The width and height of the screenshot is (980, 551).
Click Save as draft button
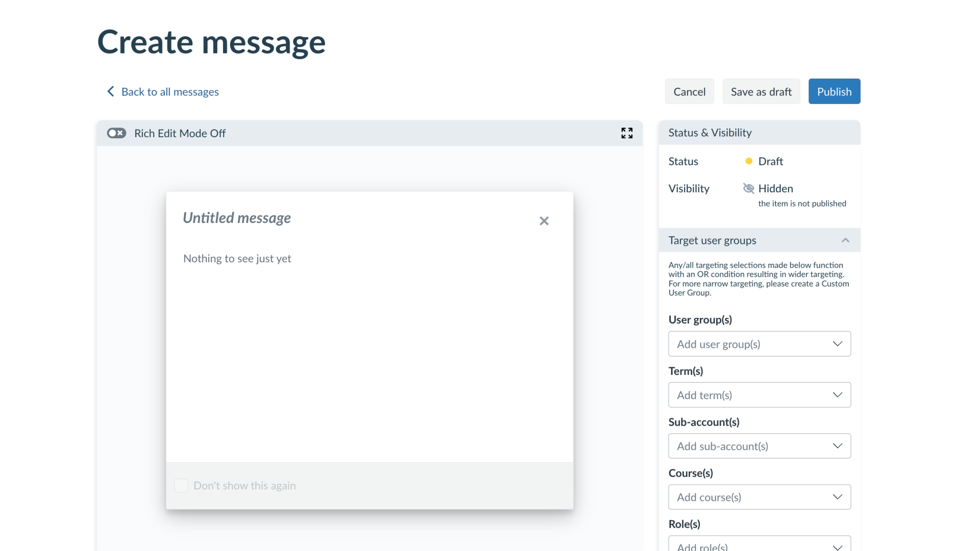coord(761,91)
